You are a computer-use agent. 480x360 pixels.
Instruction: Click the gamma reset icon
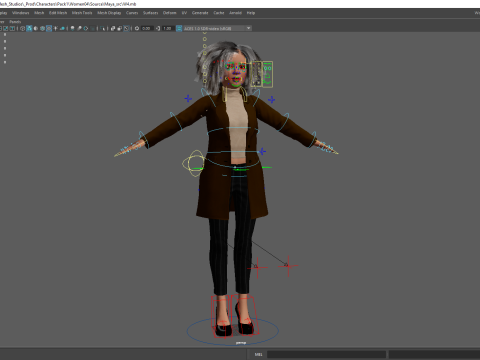158,28
